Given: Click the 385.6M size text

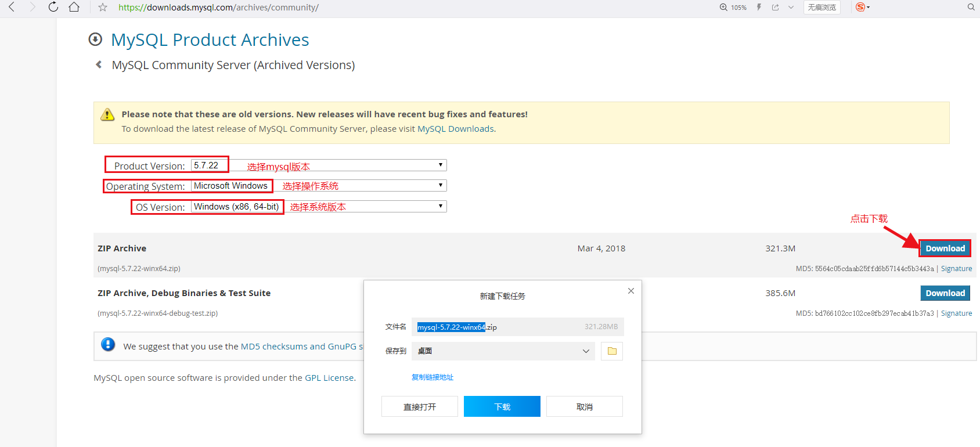Looking at the screenshot, I should point(780,293).
